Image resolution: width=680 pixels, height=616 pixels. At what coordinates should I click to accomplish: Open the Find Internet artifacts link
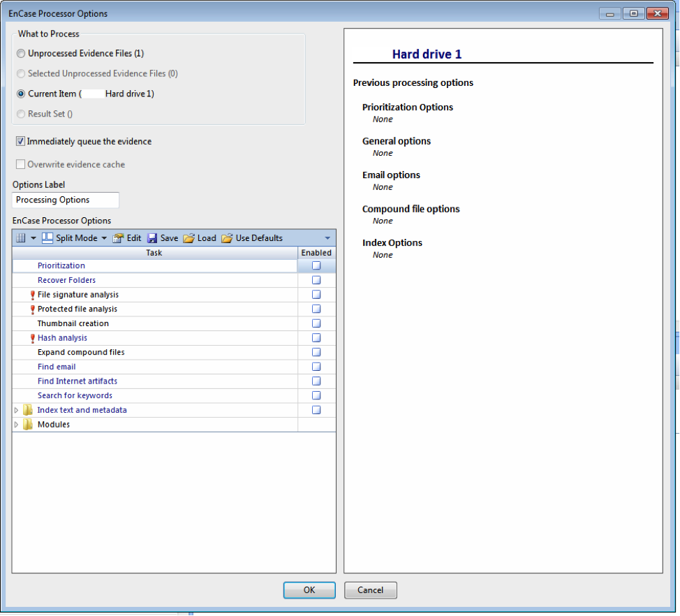(77, 381)
